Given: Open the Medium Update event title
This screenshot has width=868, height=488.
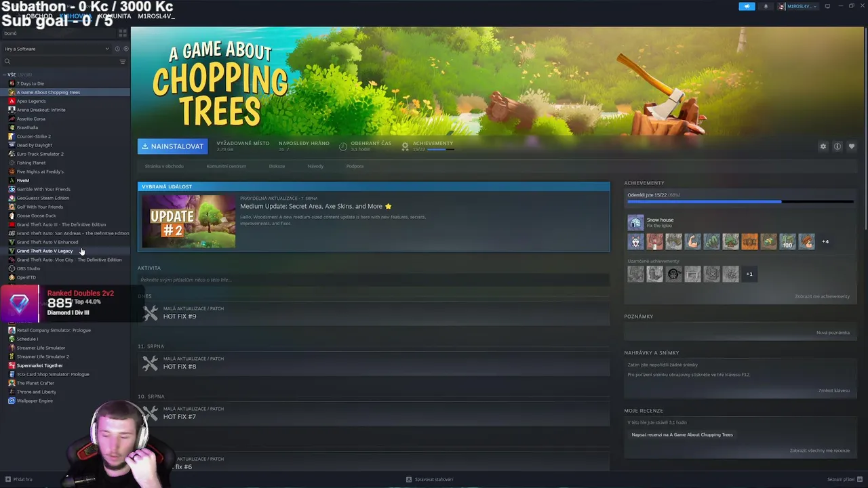Looking at the screenshot, I should pyautogui.click(x=316, y=206).
